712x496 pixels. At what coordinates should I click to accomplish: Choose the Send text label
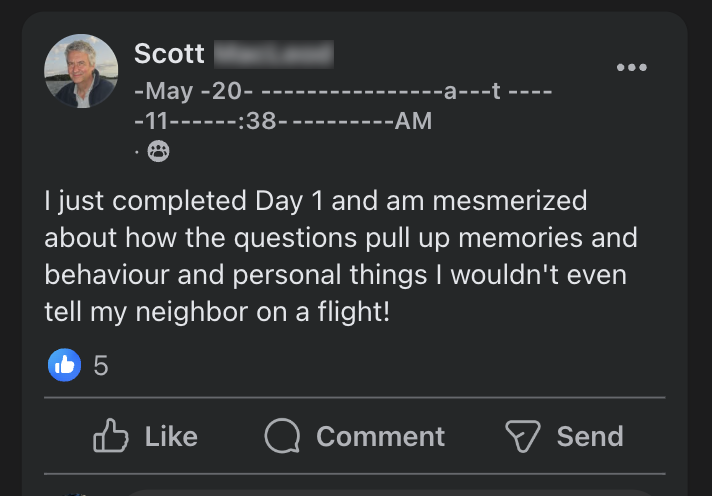pyautogui.click(x=590, y=436)
